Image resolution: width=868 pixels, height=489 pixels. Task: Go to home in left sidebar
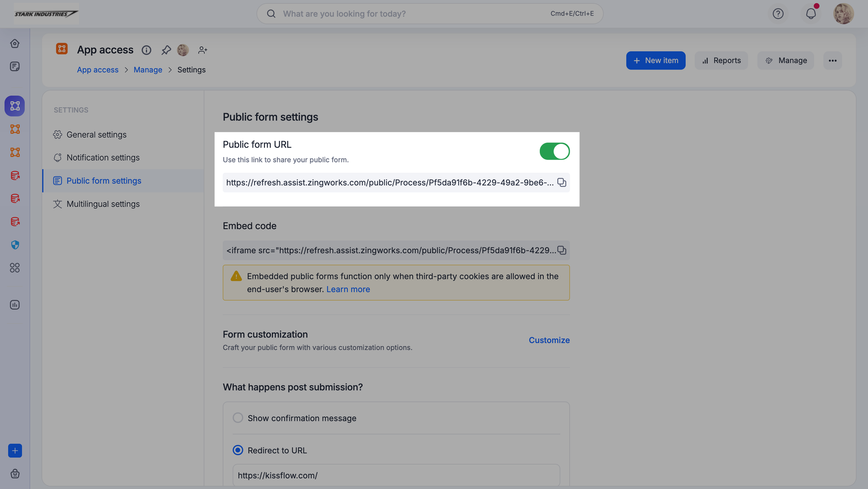pyautogui.click(x=15, y=43)
